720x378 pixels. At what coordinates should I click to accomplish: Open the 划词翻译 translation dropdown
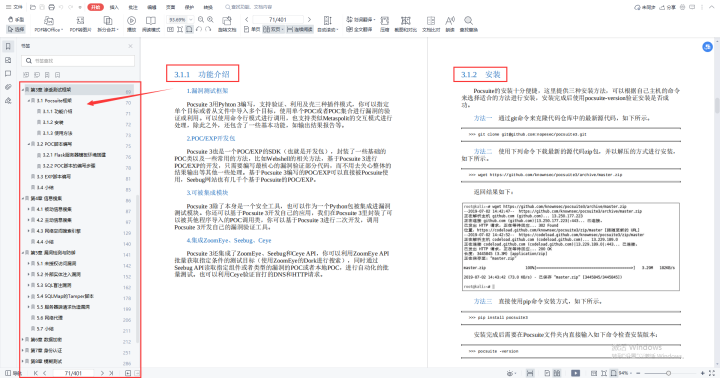[360, 20]
